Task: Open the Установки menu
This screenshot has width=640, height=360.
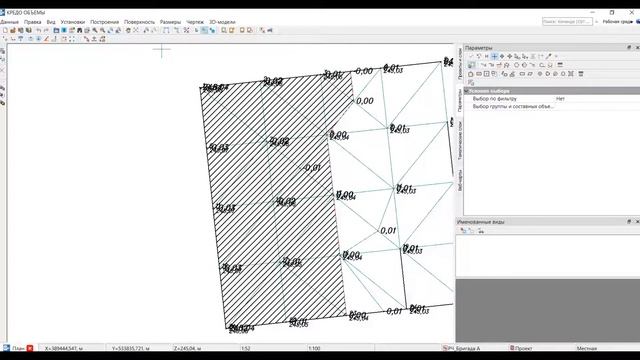Action: (x=73, y=22)
